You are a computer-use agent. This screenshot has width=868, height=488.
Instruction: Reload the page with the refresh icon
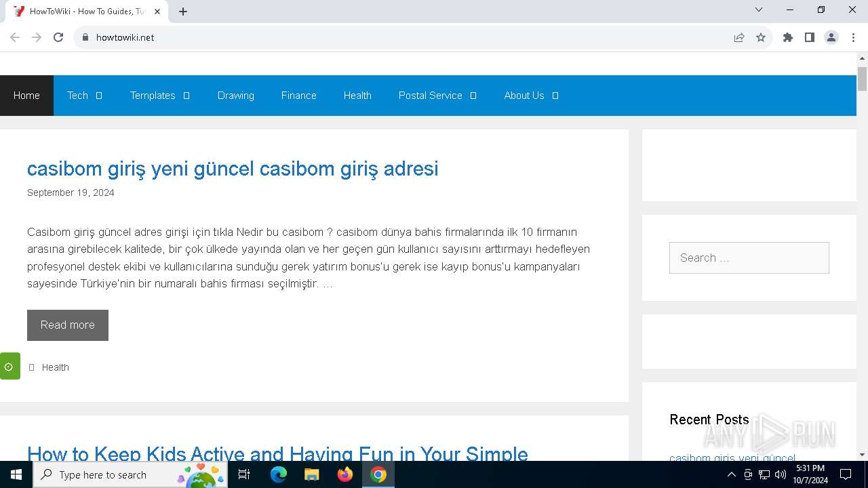click(58, 37)
